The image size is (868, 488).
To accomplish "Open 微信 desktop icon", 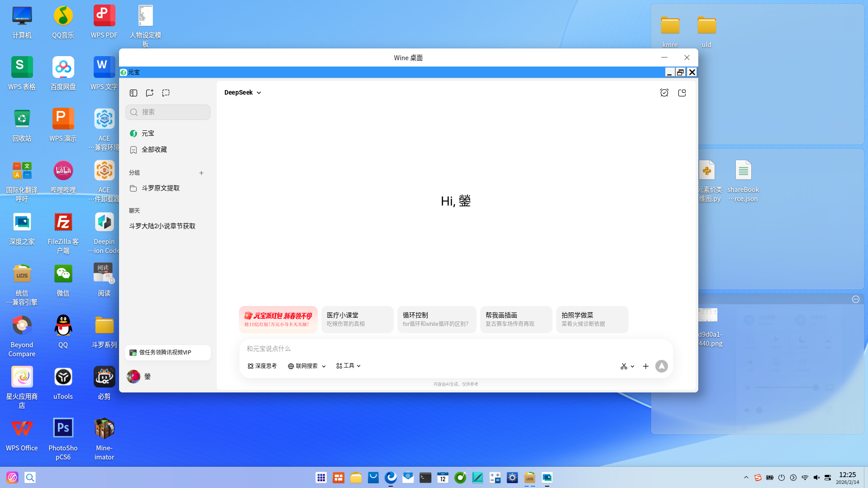I will click(63, 280).
